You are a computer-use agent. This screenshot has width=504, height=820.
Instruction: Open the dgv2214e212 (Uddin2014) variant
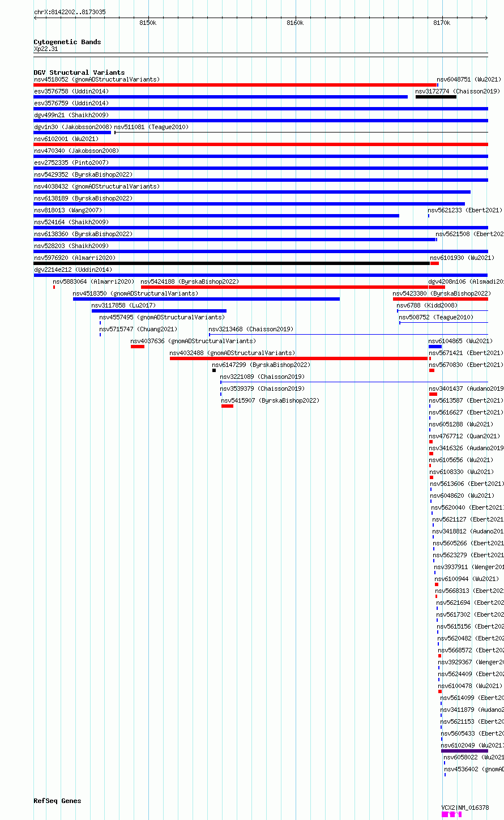click(x=73, y=270)
